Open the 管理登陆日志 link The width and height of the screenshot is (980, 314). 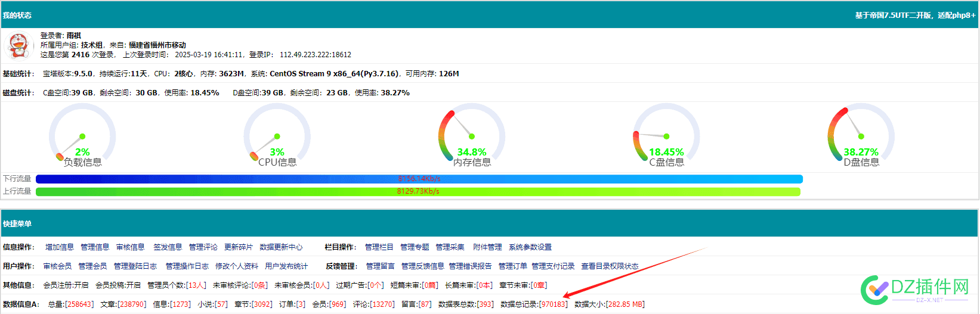click(x=135, y=266)
